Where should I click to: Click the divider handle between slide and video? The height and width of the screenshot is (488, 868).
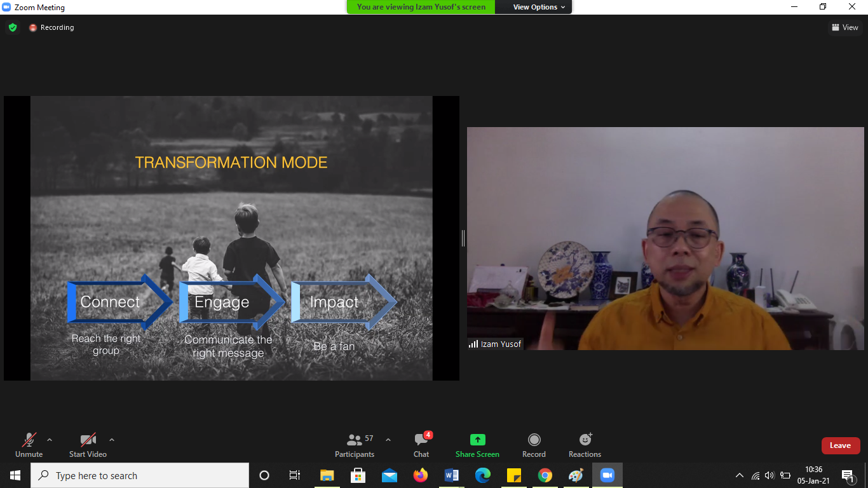pos(463,238)
